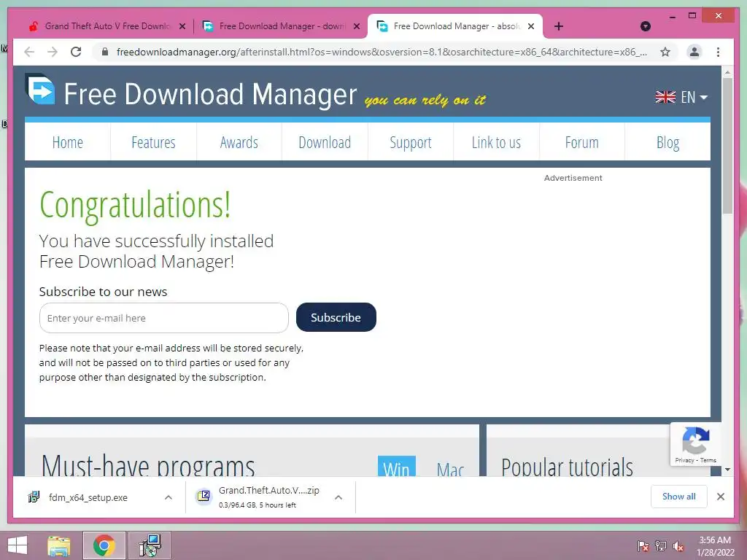Click the page scroll down arrow

[727, 470]
